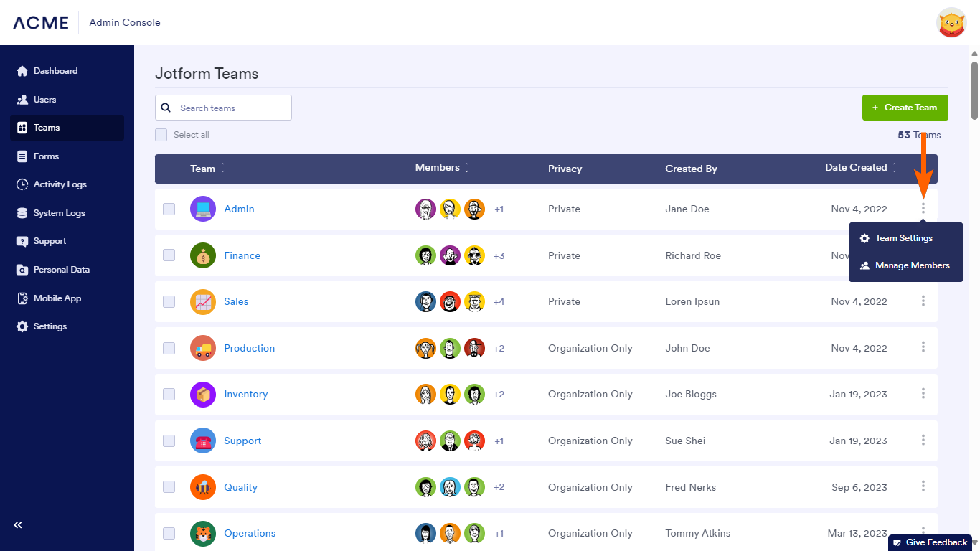Open the three-dot menu for Quality team
Screen dimensions: 980x551
click(923, 486)
